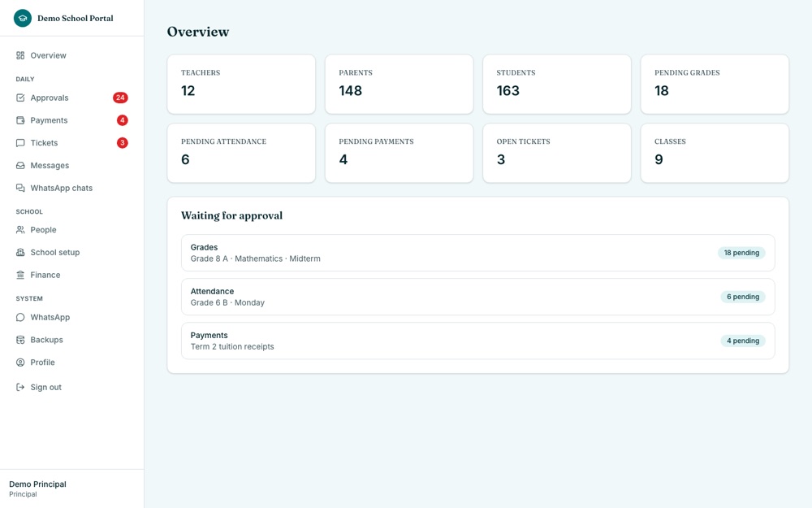Open the Profile page label

[42, 363]
